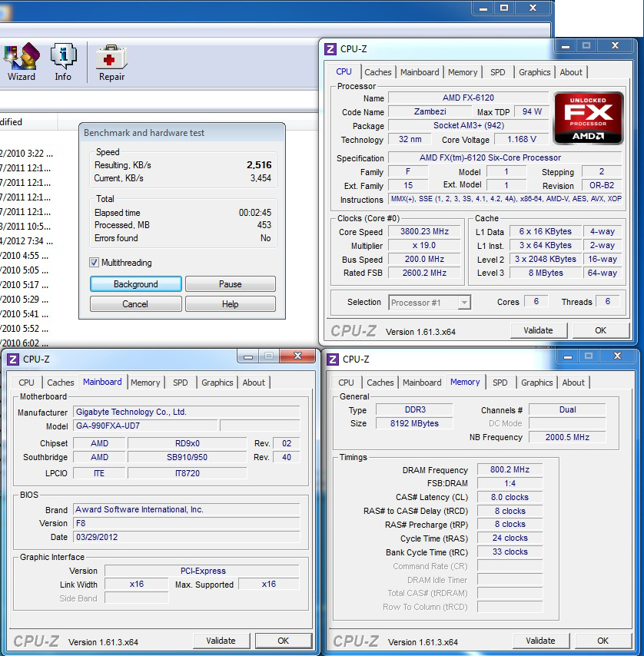
Task: Open Graphics tab in Mainboard CPU-Z window
Action: [217, 383]
